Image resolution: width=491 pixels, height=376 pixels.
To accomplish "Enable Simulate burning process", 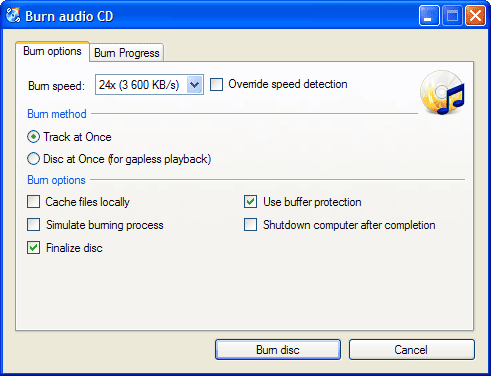I will pos(33,225).
